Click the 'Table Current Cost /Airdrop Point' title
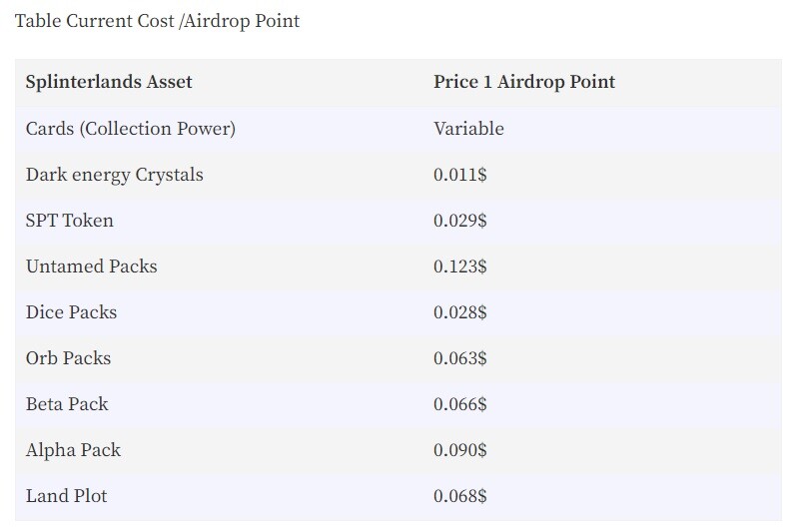The image size is (791, 532). (x=158, y=21)
